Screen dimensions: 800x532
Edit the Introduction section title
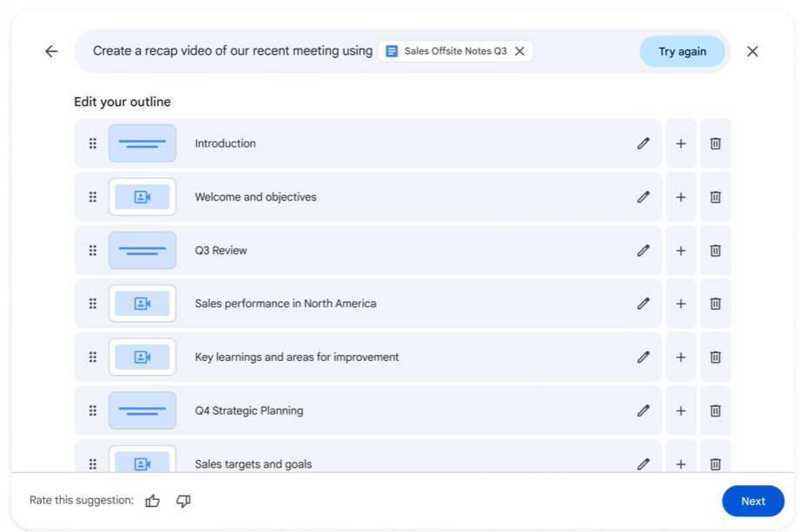pyautogui.click(x=643, y=143)
